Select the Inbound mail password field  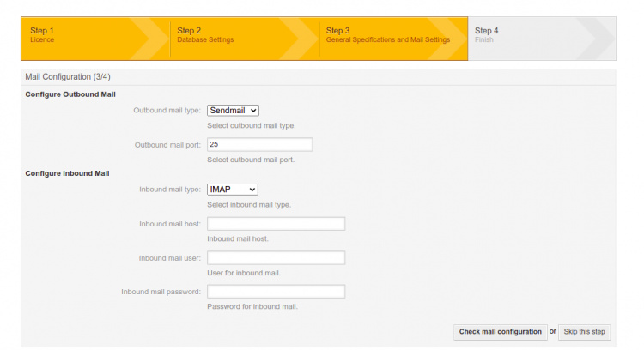pos(276,292)
